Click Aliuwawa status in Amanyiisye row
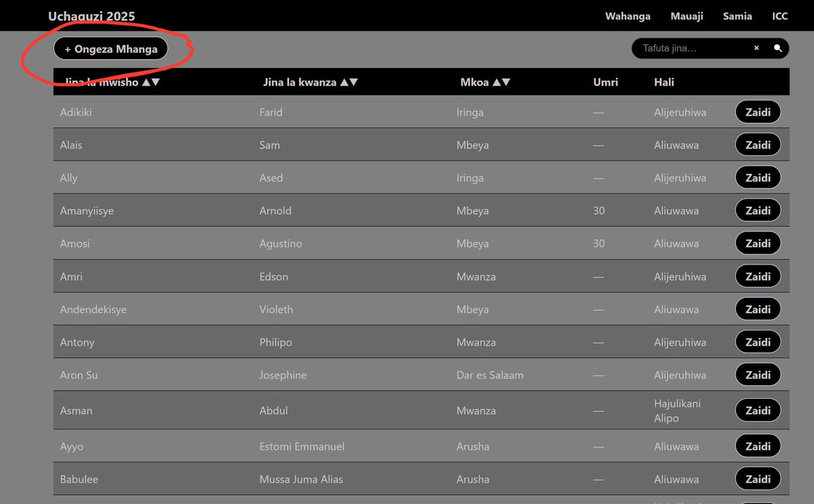The image size is (814, 504). 676,211
